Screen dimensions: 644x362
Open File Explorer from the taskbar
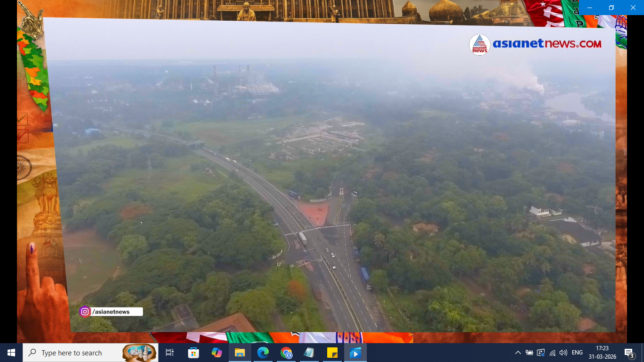240,353
